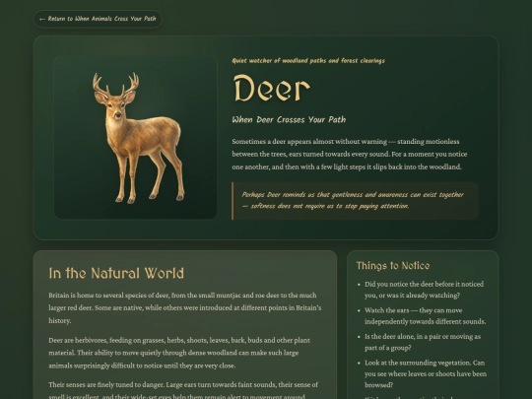Screen dimensions: 532x399
Task: Click the paragraph starting 'Their senses are finely tuned'
Action: [x=183, y=390]
